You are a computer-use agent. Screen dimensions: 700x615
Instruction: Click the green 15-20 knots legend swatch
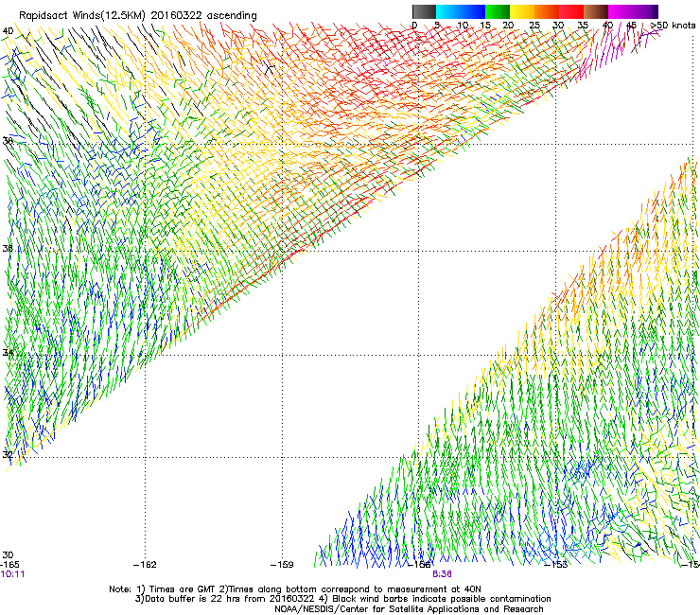click(498, 11)
